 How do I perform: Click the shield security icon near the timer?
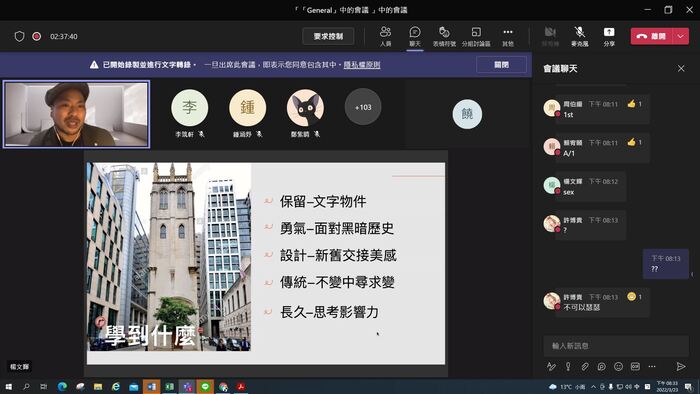tap(19, 36)
